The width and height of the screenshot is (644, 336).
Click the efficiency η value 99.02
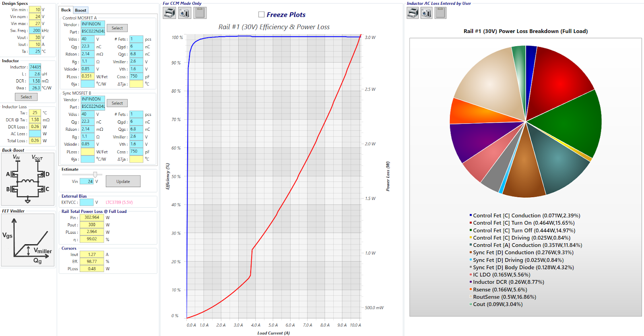(92, 239)
